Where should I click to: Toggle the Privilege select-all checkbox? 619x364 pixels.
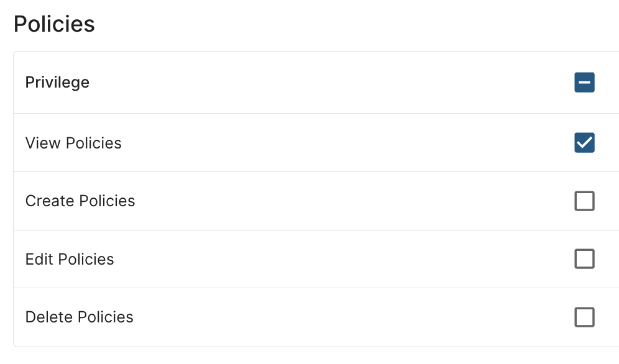coord(584,83)
